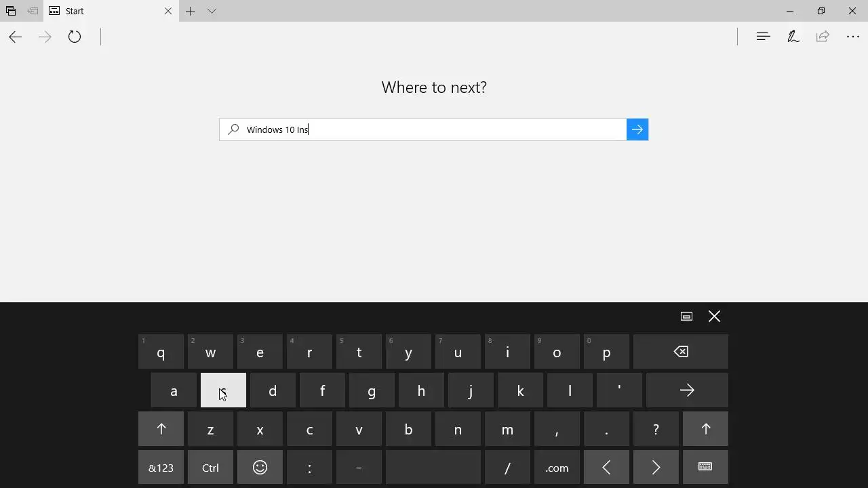Tap the hyphen key

(359, 468)
